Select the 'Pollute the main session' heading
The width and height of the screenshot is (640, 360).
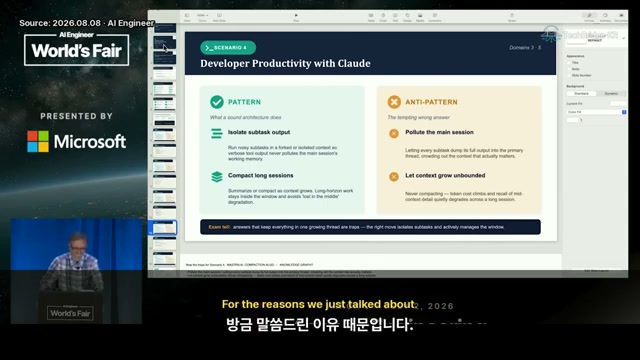click(439, 132)
